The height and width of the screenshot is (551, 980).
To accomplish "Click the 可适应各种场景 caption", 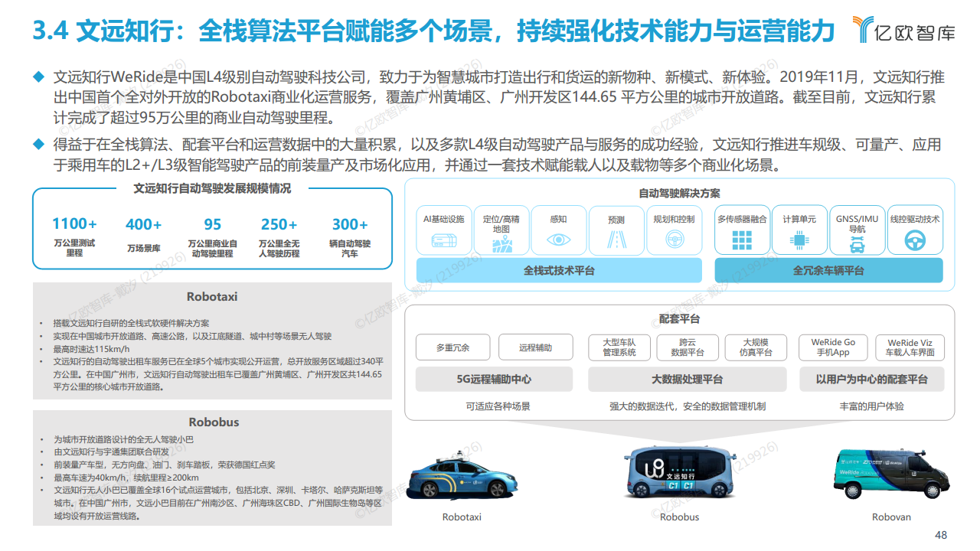I will tap(498, 406).
